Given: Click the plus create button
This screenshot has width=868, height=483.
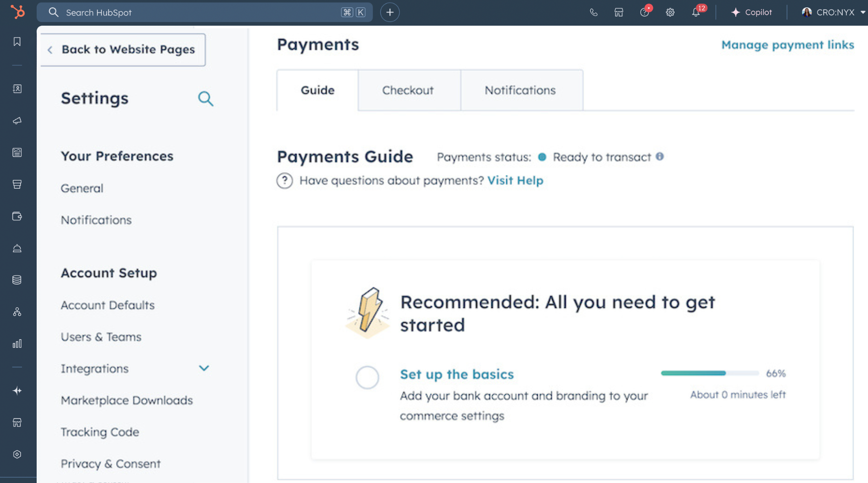Looking at the screenshot, I should click(390, 13).
